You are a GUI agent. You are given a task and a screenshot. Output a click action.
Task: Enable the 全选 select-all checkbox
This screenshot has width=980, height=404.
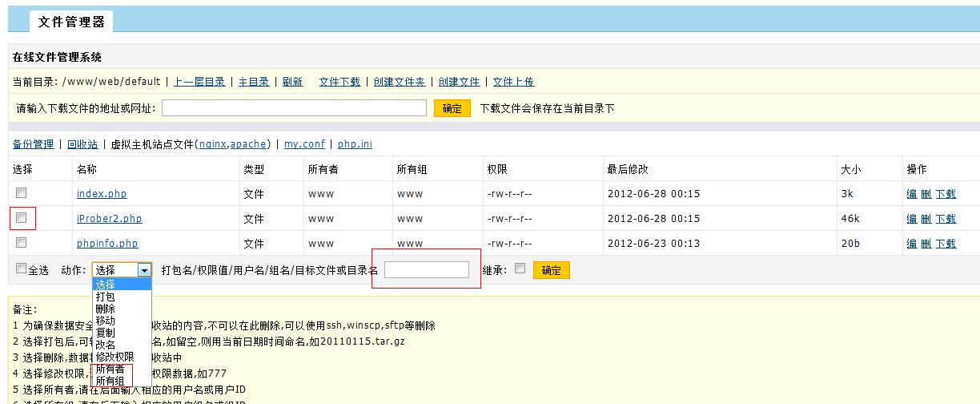[x=22, y=269]
